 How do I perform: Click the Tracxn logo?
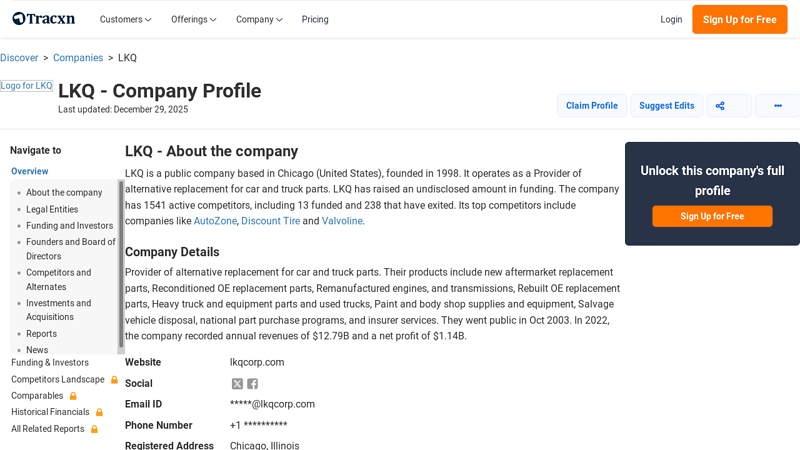click(x=43, y=19)
